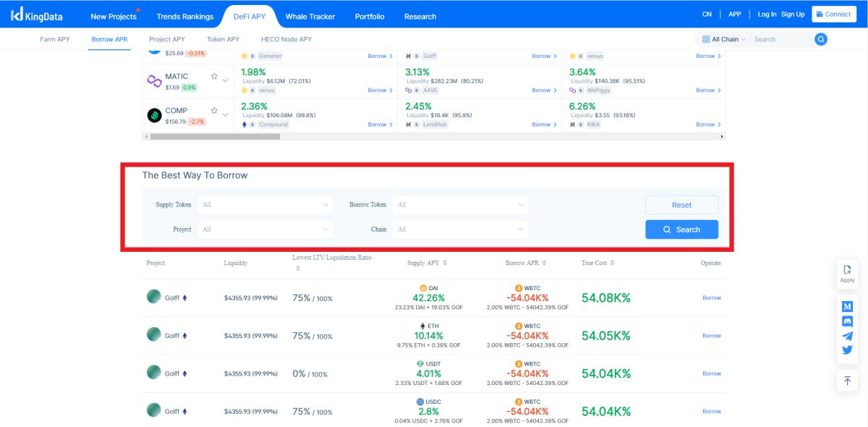Open the Telegram channel icon
Viewport: 868px width, 427px height.
(x=847, y=336)
